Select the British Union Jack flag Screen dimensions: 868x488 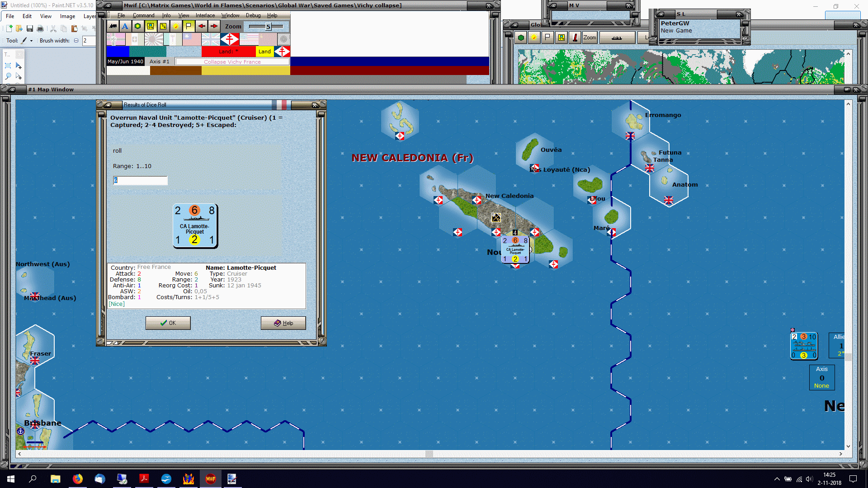pos(211,39)
